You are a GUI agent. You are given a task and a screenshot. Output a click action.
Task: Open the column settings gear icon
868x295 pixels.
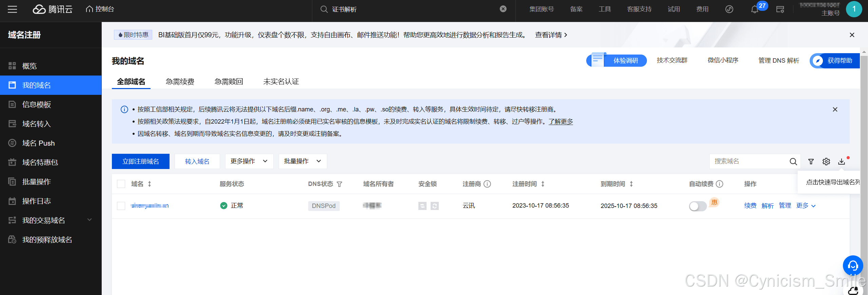pyautogui.click(x=826, y=162)
